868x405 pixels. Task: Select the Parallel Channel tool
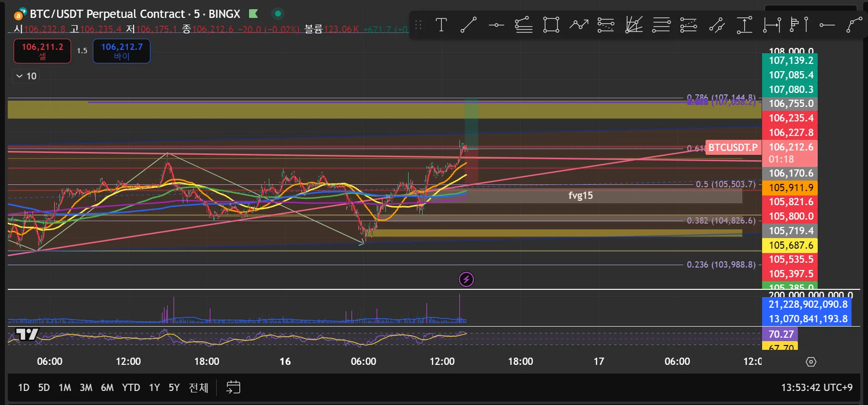[x=717, y=25]
